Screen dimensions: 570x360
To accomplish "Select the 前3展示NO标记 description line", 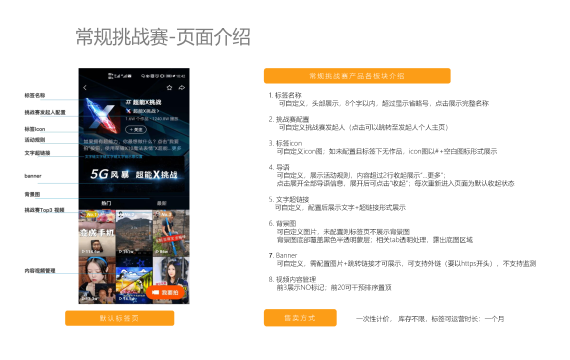I will [334, 288].
